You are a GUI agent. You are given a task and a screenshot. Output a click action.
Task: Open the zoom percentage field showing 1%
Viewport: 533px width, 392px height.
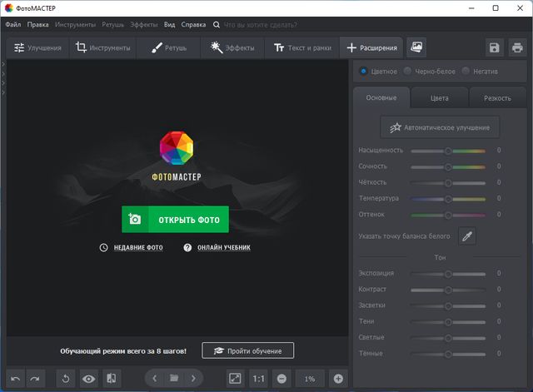[x=310, y=379]
